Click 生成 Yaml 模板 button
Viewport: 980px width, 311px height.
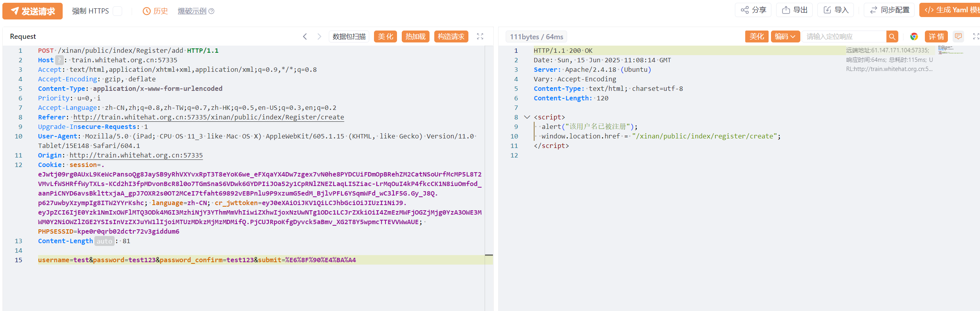(x=950, y=10)
